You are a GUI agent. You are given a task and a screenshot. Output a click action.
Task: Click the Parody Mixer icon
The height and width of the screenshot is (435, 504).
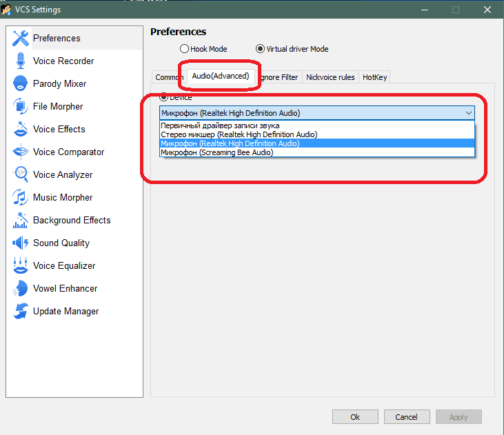[x=20, y=83]
